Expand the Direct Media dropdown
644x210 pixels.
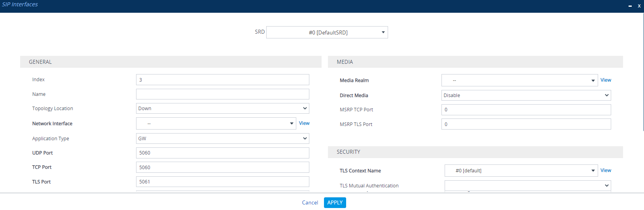point(526,95)
